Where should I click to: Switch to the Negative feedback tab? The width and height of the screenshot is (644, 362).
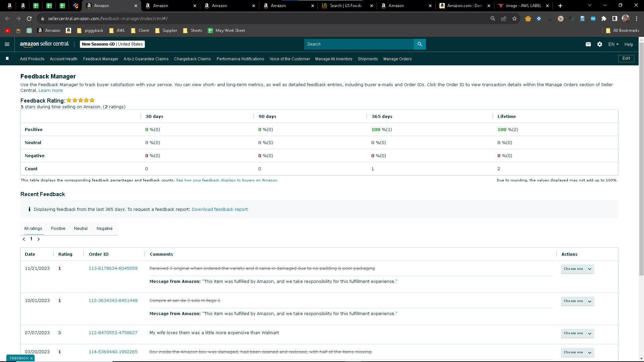pos(105,229)
